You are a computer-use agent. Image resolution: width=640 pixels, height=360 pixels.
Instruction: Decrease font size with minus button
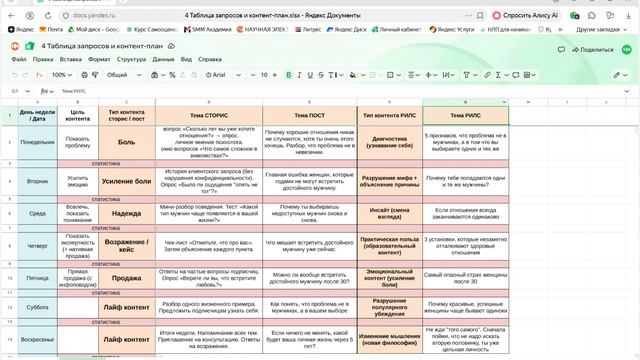253,75
